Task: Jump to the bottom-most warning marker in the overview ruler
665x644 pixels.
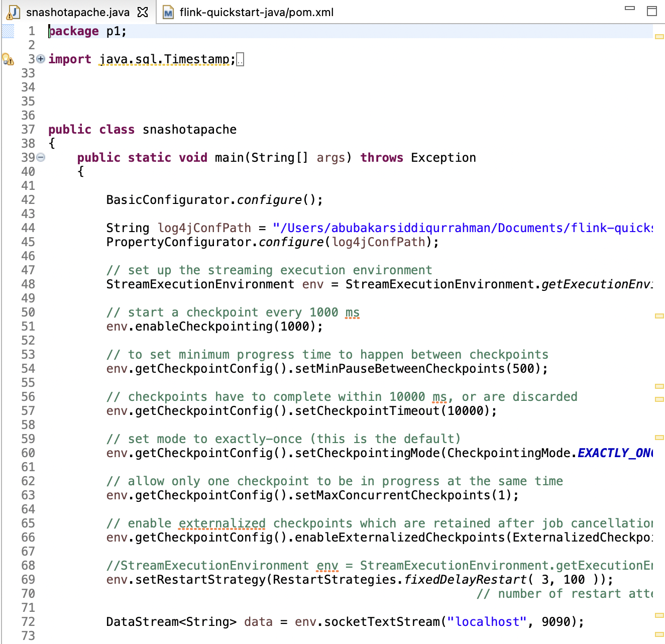Action: [659, 634]
